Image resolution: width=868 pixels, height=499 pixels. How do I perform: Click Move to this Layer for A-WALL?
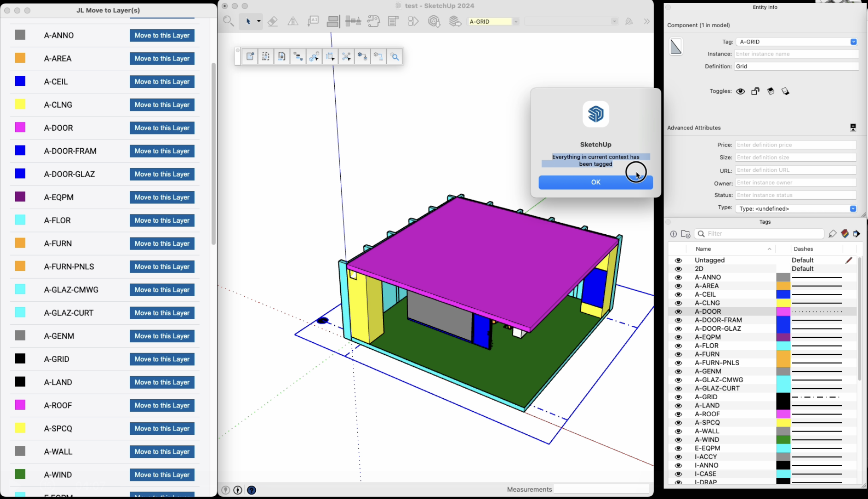[162, 452]
